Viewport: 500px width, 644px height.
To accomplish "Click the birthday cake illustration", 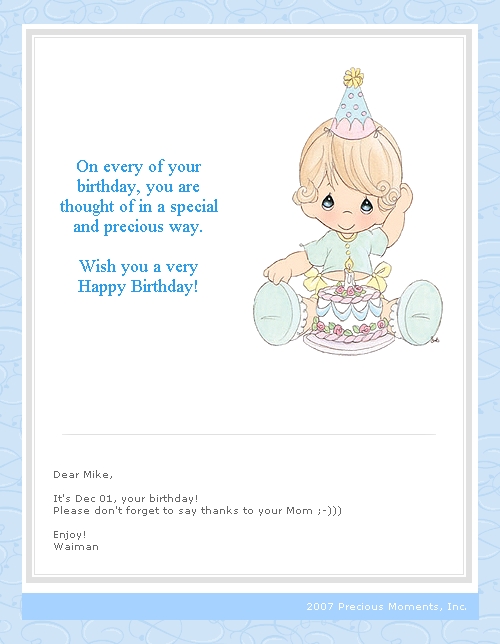I will (x=348, y=316).
